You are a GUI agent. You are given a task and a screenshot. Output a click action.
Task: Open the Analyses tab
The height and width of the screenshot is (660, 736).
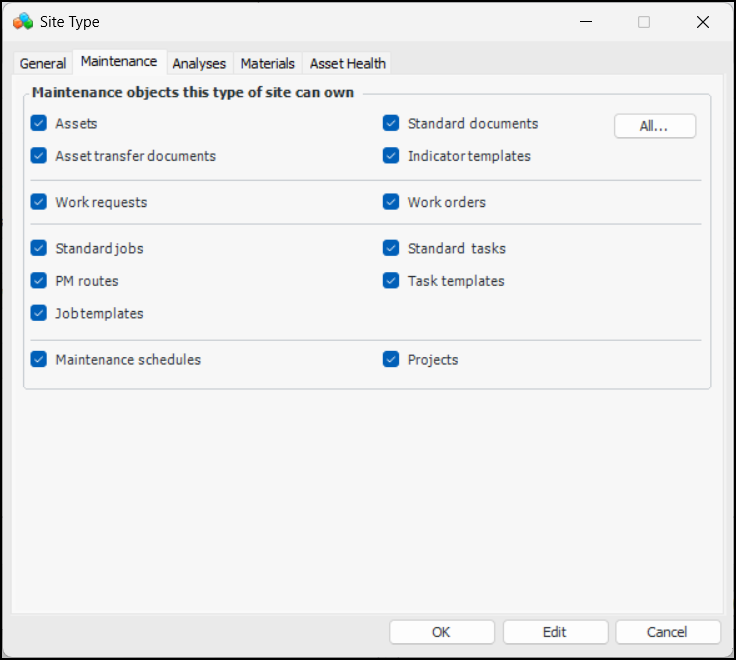coord(199,63)
